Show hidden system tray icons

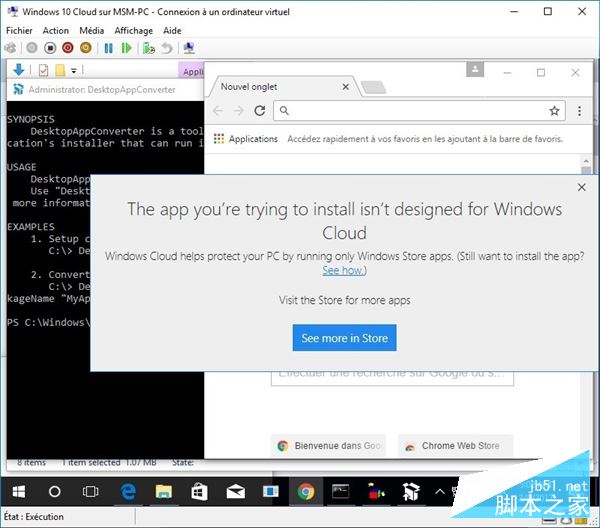click(440, 492)
